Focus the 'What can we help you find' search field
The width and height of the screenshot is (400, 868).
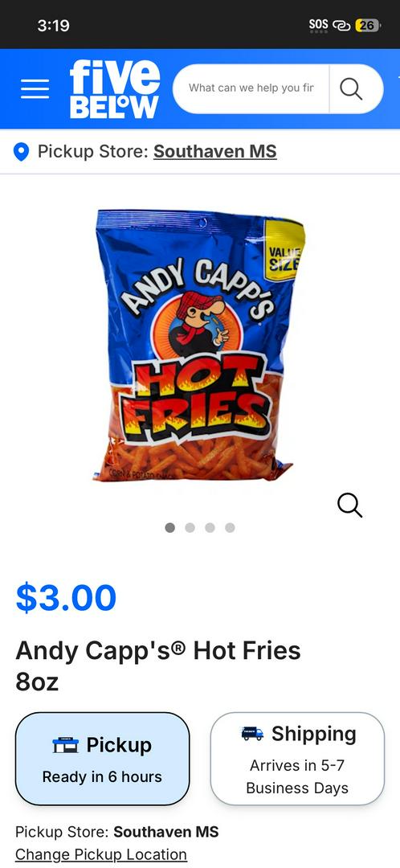point(251,88)
